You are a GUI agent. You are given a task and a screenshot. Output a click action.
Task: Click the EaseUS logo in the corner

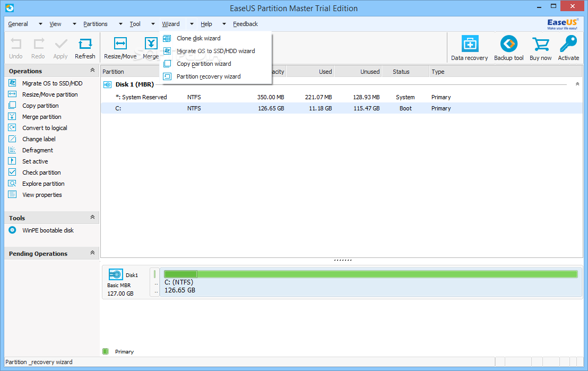pos(562,24)
